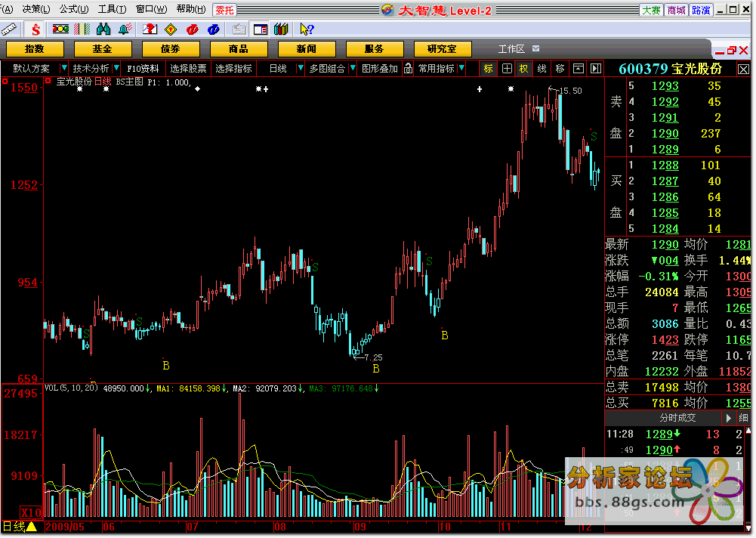Open the 工具(T) menu
The height and width of the screenshot is (538, 756).
pyautogui.click(x=113, y=9)
